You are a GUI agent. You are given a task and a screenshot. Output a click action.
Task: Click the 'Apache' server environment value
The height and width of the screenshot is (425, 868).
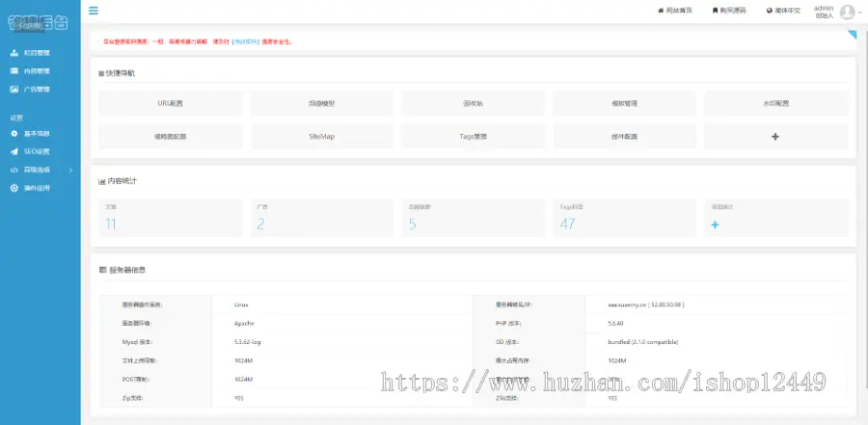tap(244, 323)
